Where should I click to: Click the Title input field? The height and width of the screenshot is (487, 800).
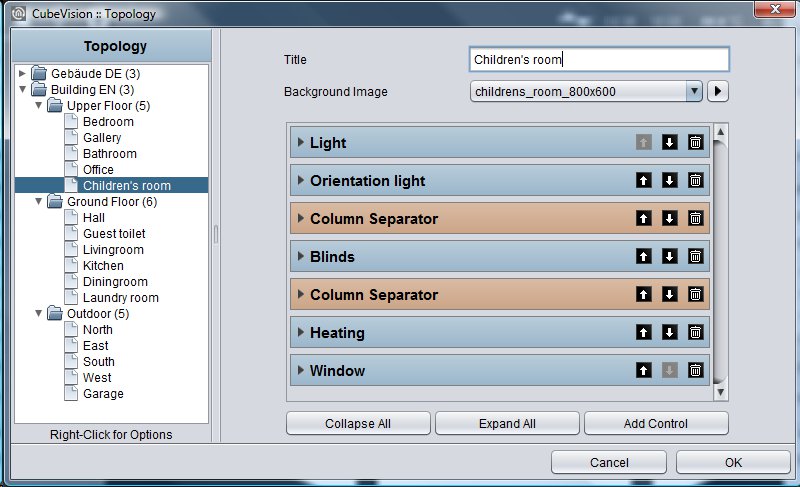tap(599, 59)
